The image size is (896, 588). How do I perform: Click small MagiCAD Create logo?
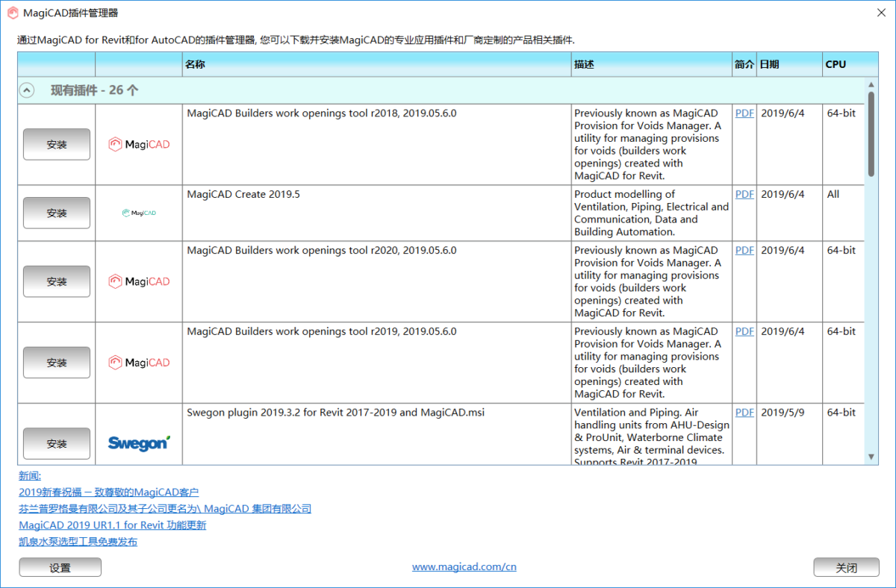pyautogui.click(x=139, y=213)
